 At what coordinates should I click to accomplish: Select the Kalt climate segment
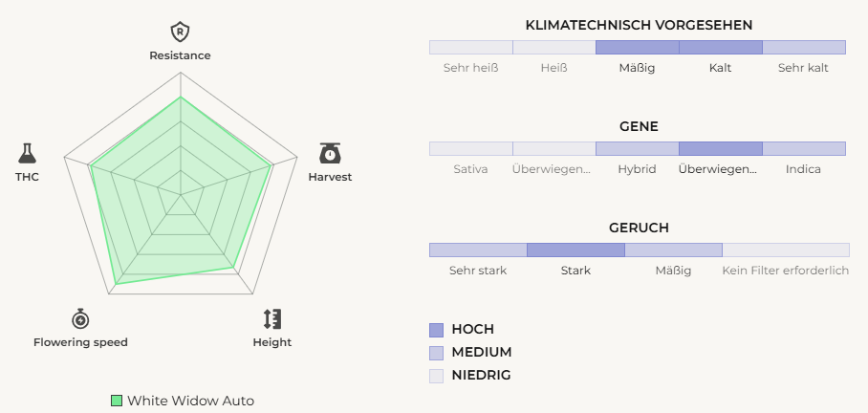coord(720,47)
